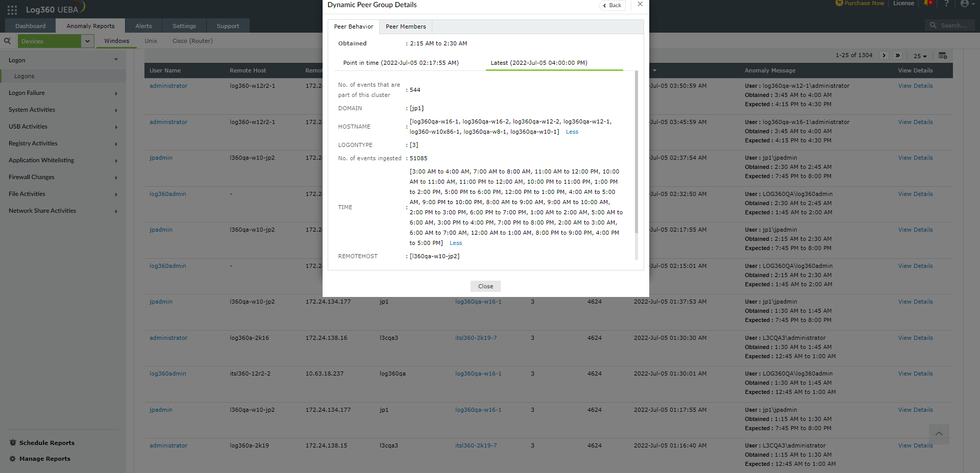This screenshot has height=473, width=980.
Task: Expand the Firewall Changes section
Action: pos(63,177)
